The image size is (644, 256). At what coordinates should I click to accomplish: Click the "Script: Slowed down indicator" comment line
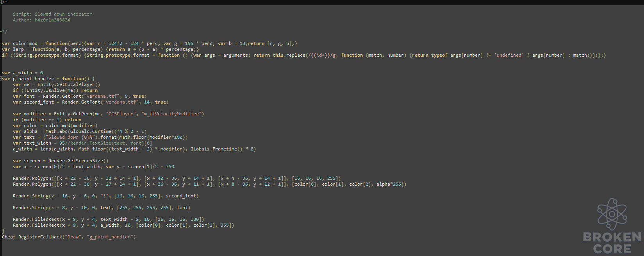point(52,14)
